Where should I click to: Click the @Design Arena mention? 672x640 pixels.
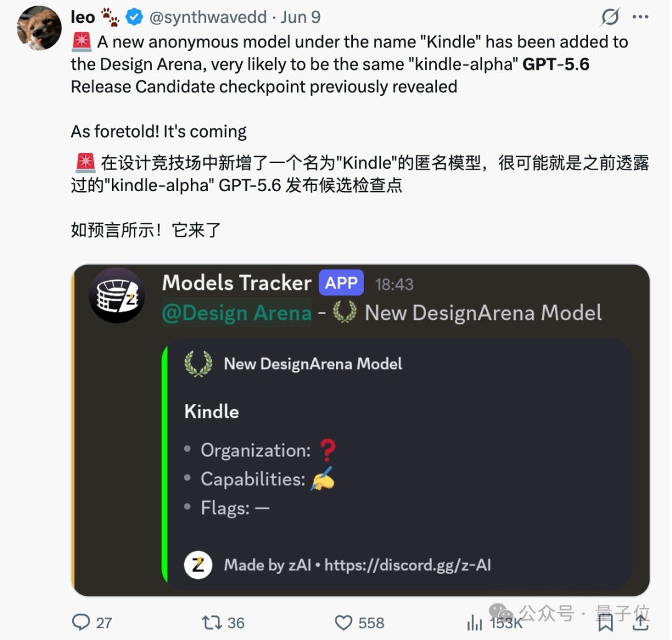point(236,313)
